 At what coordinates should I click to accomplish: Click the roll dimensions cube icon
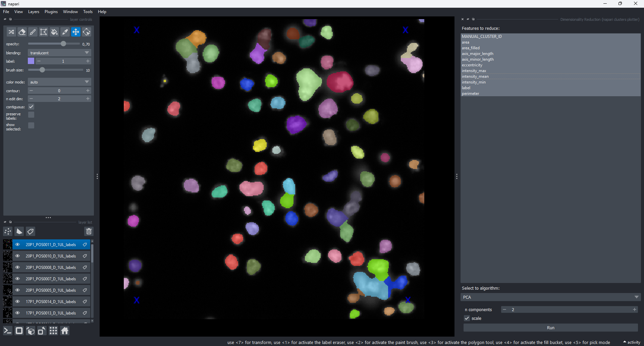(31, 331)
